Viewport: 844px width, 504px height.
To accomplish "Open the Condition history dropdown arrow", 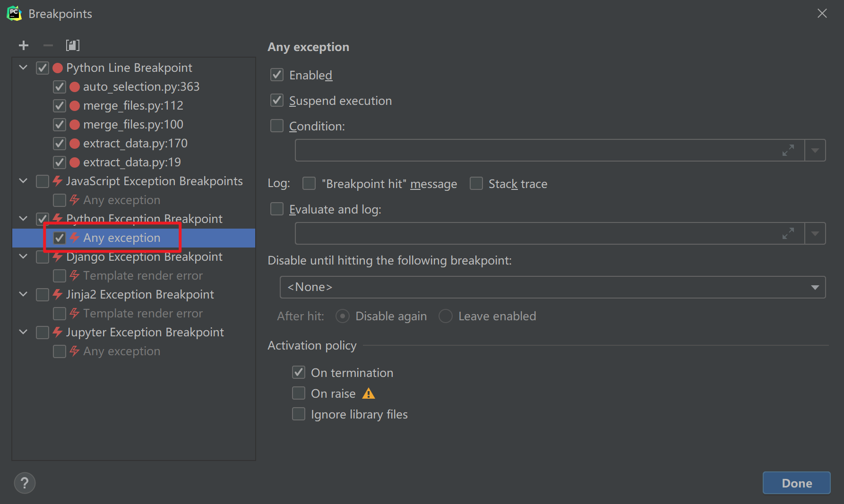I will pyautogui.click(x=815, y=151).
